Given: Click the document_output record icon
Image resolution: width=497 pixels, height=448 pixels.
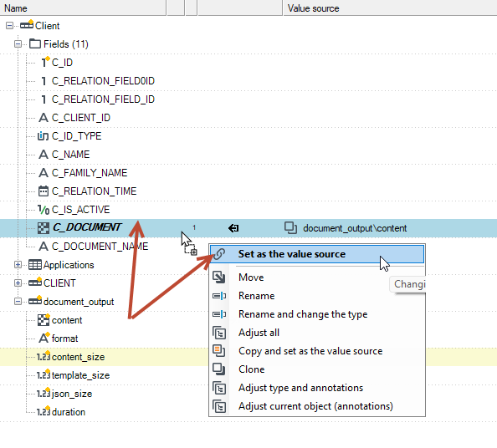Looking at the screenshot, I should [x=35, y=300].
